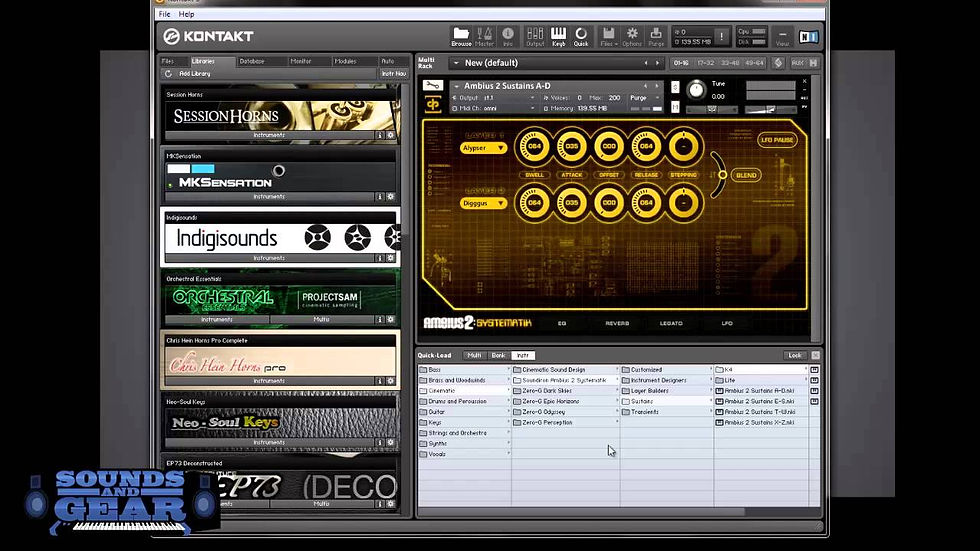Toggle the LFO PAUSE button
This screenshot has height=551, width=980.
tap(776, 140)
